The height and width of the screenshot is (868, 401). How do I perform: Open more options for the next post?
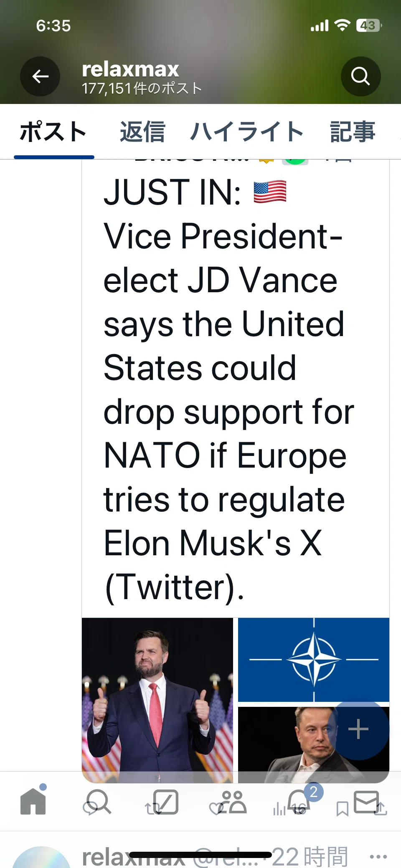coord(378,857)
